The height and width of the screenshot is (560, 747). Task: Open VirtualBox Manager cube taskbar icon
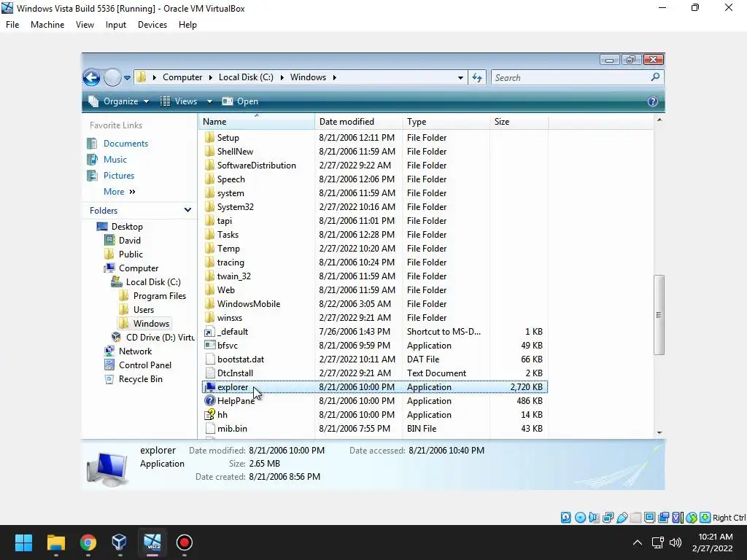point(120,542)
